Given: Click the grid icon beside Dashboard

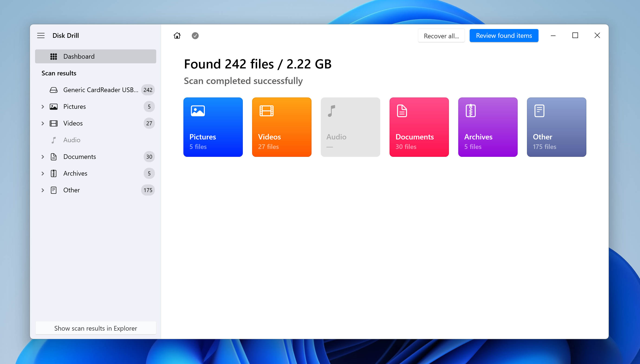Looking at the screenshot, I should coord(54,57).
